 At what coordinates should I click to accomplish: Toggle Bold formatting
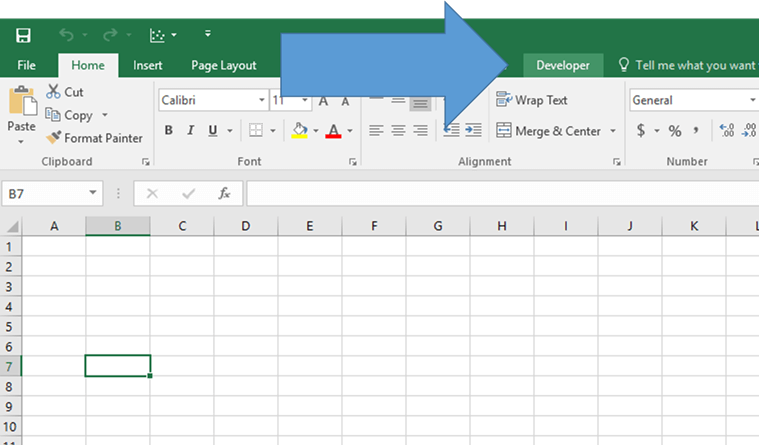click(169, 131)
